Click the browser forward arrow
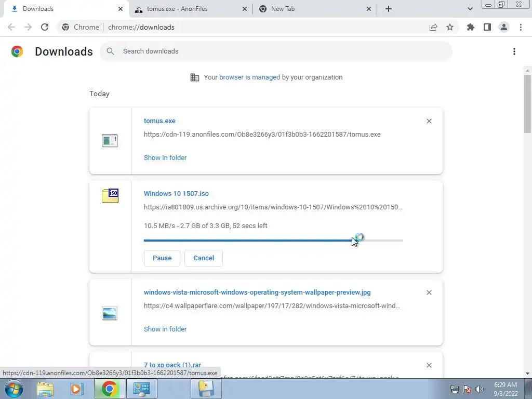Screen dimensions: 532x399 tap(28, 27)
